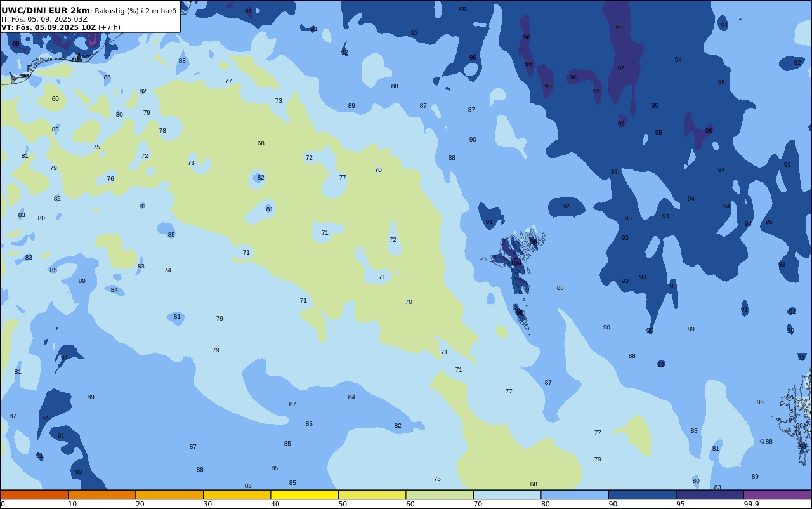Screen dimensions: 812x509
Task: Click the legend tick label '99.9'
Action: 752,504
